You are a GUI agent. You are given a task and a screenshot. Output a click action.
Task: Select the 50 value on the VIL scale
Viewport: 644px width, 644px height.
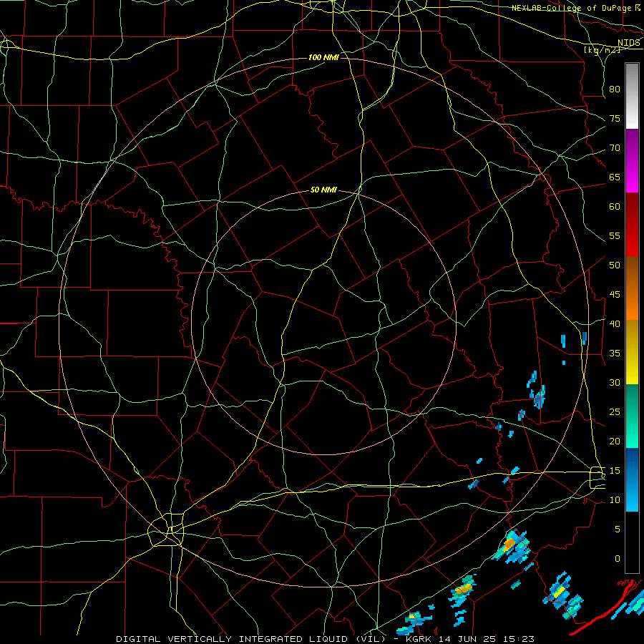click(x=615, y=265)
